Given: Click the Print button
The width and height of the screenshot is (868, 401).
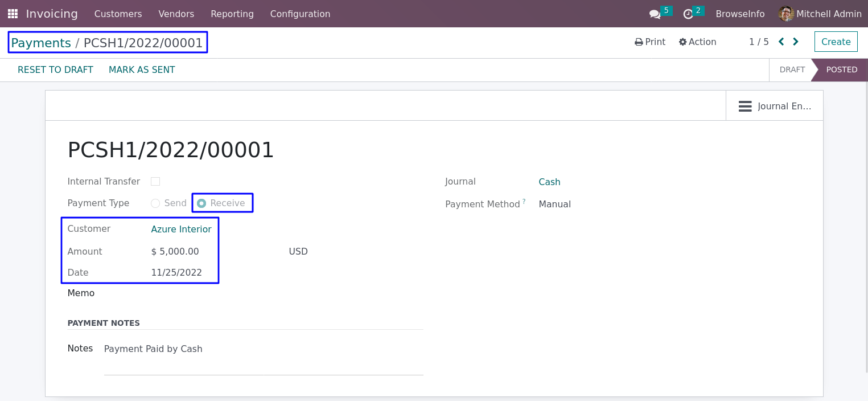Looking at the screenshot, I should point(650,42).
